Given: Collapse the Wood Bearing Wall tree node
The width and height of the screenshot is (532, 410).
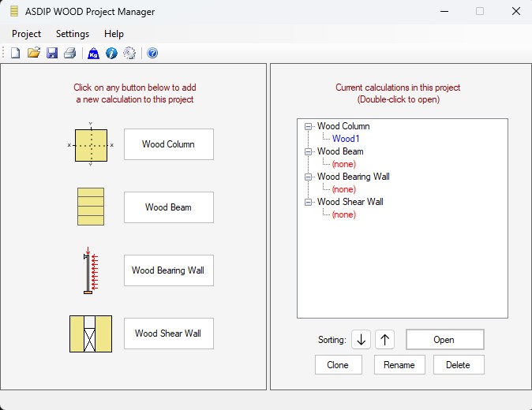Looking at the screenshot, I should point(308,177).
